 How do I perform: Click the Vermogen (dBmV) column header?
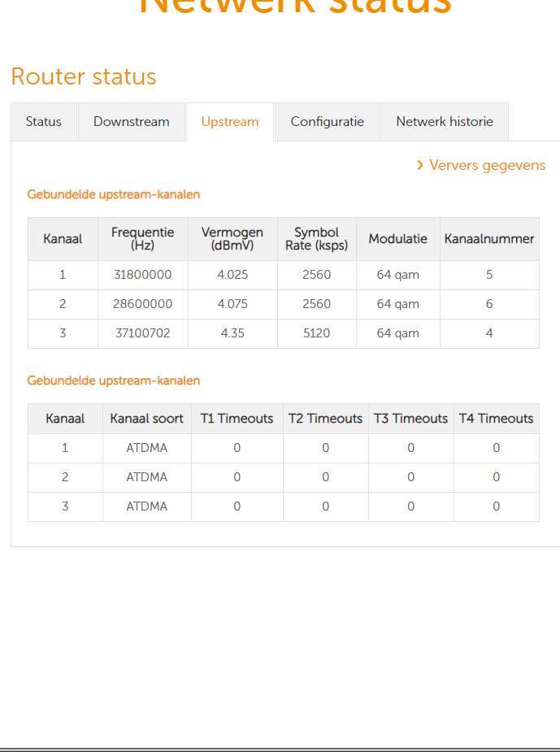(x=232, y=239)
